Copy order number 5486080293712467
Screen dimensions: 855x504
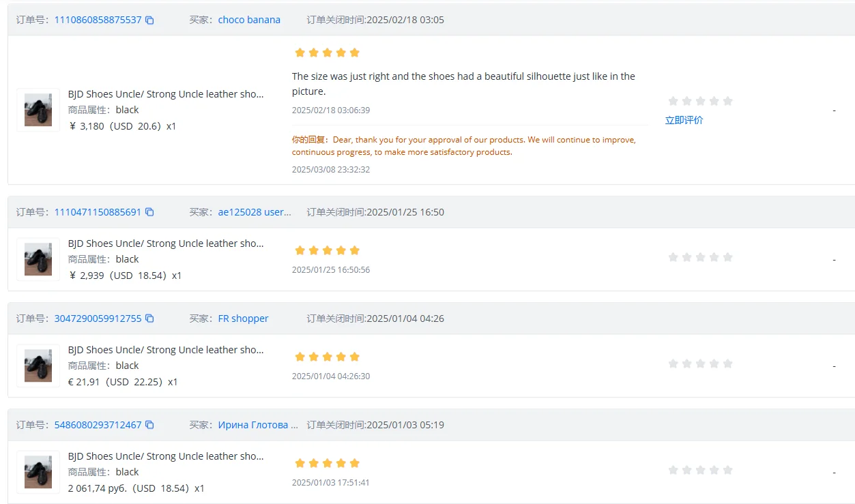coord(149,425)
